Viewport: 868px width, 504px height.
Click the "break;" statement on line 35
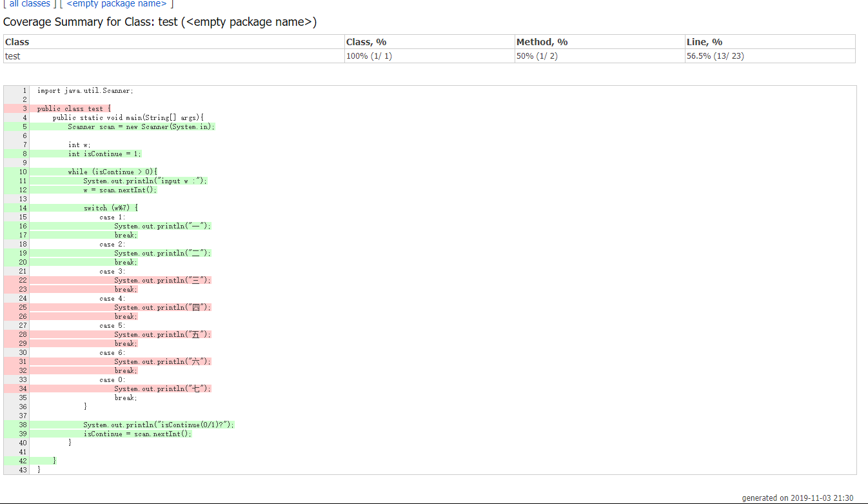(126, 398)
